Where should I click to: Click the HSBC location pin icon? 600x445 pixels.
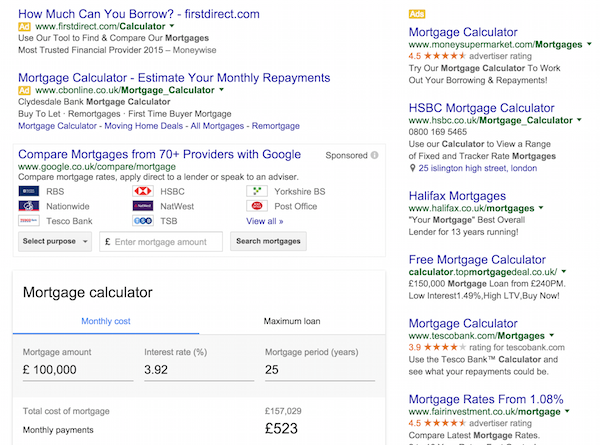pyautogui.click(x=412, y=168)
